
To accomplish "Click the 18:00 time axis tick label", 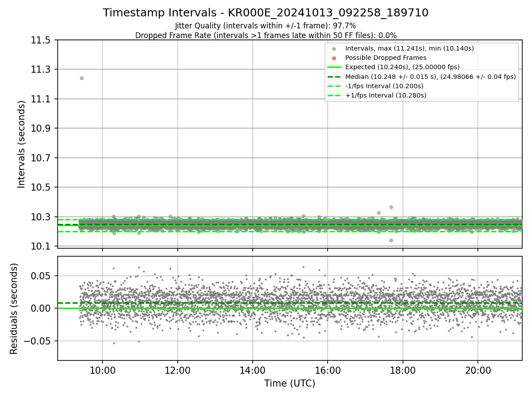I will (403, 371).
